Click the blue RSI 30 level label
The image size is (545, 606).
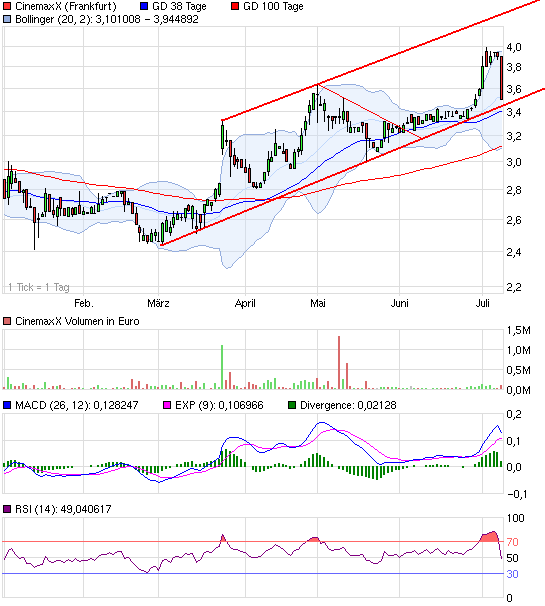(x=513, y=574)
